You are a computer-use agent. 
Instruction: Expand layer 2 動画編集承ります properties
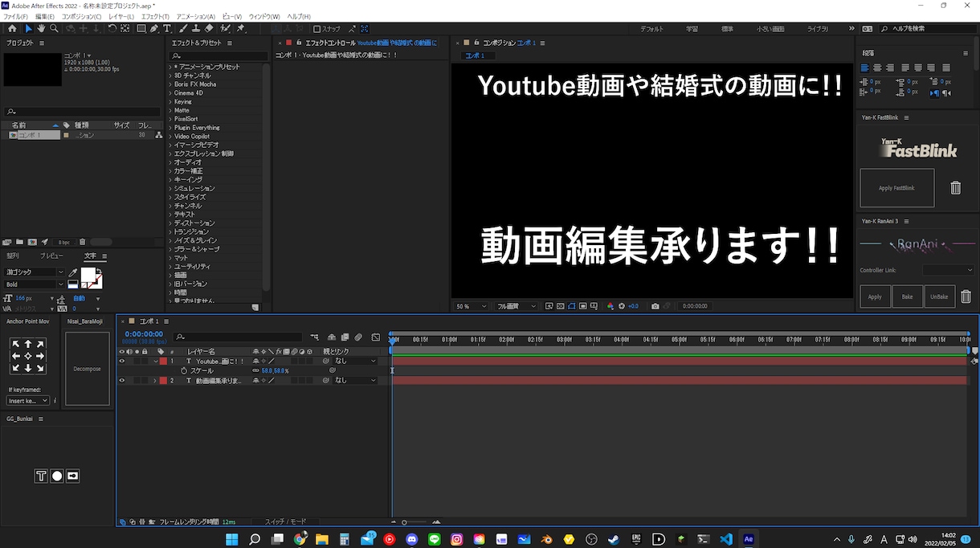(x=155, y=380)
